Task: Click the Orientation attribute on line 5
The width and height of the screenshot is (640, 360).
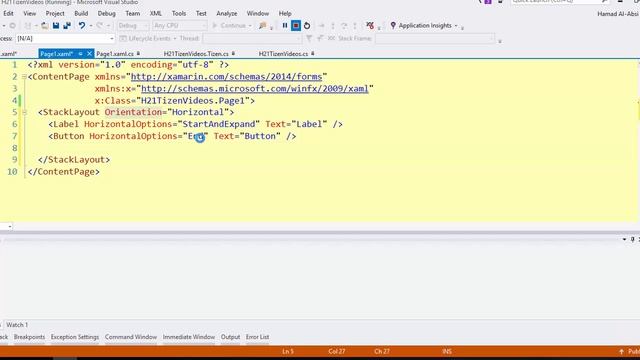Action: (x=133, y=112)
